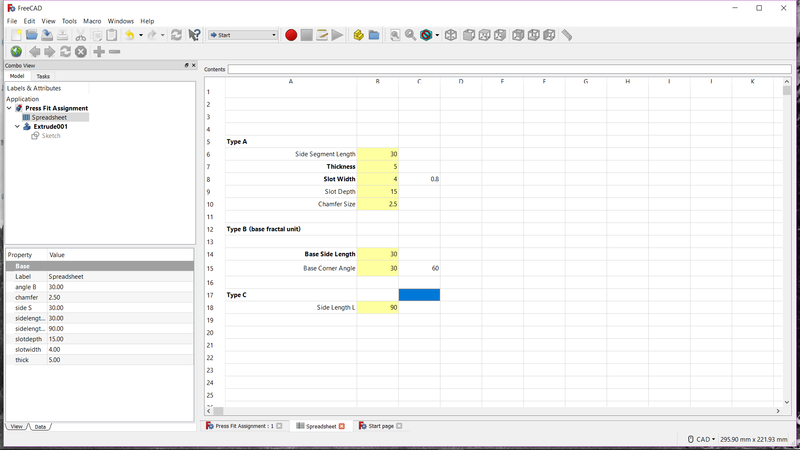Collapse the Extrude001 tree node
This screenshot has width=800, height=450.
pos(17,127)
